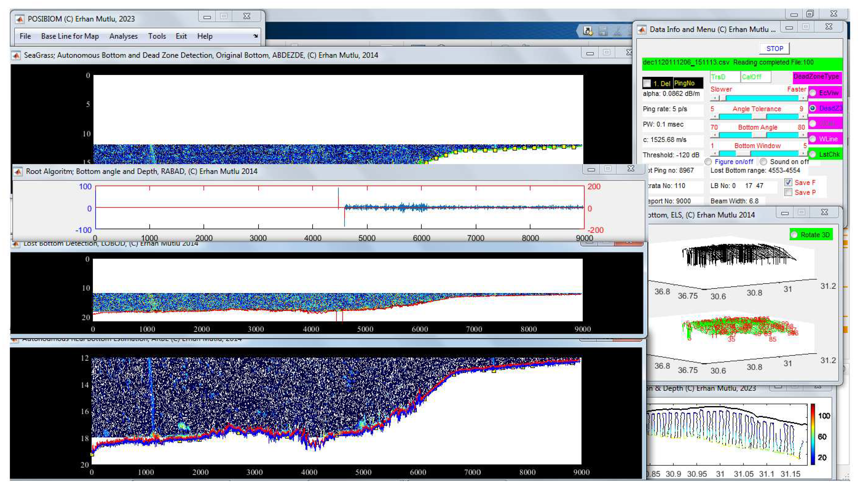Toggle Rotate 3D radio button
This screenshot has width=868, height=493.
pyautogui.click(x=794, y=235)
